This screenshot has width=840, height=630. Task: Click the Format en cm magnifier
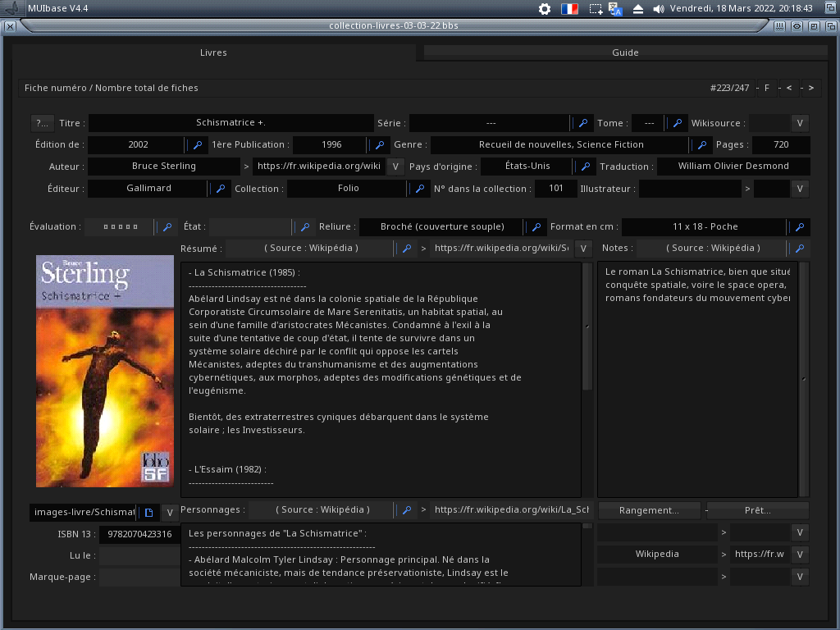[800, 227]
